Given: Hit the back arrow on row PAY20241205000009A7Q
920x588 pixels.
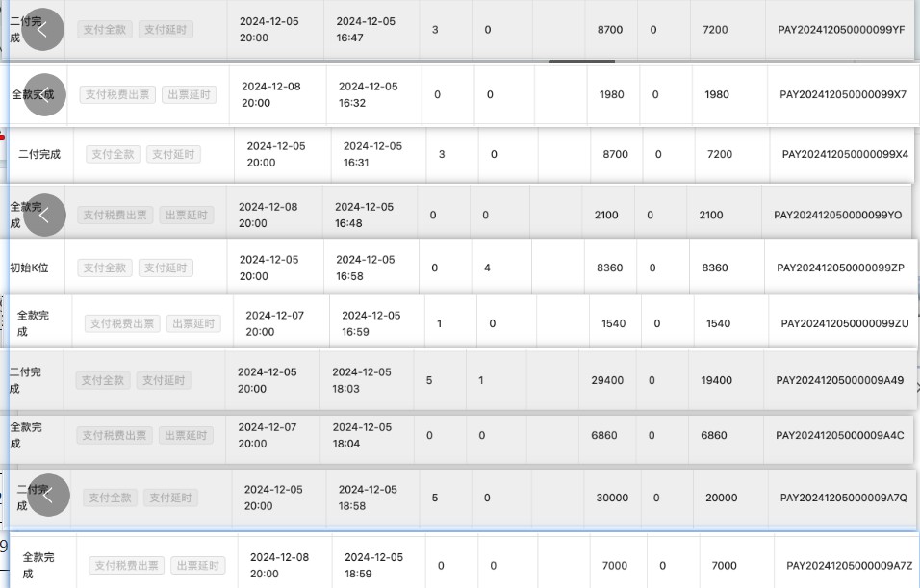Looking at the screenshot, I should (x=49, y=495).
